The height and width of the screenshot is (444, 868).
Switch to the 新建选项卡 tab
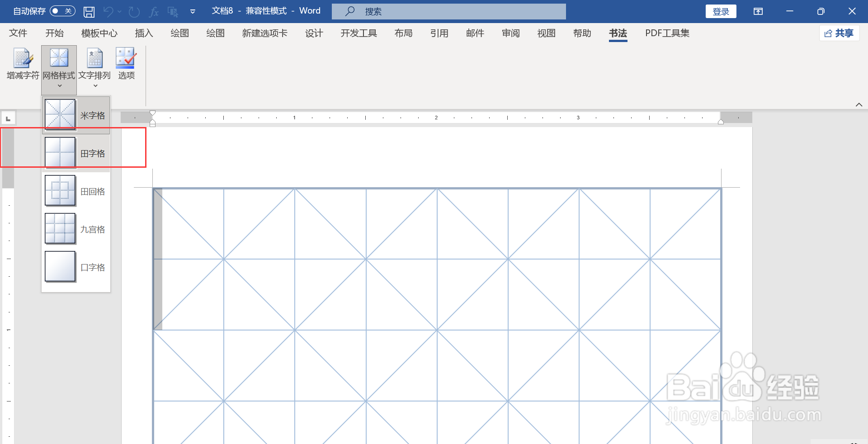pos(264,33)
